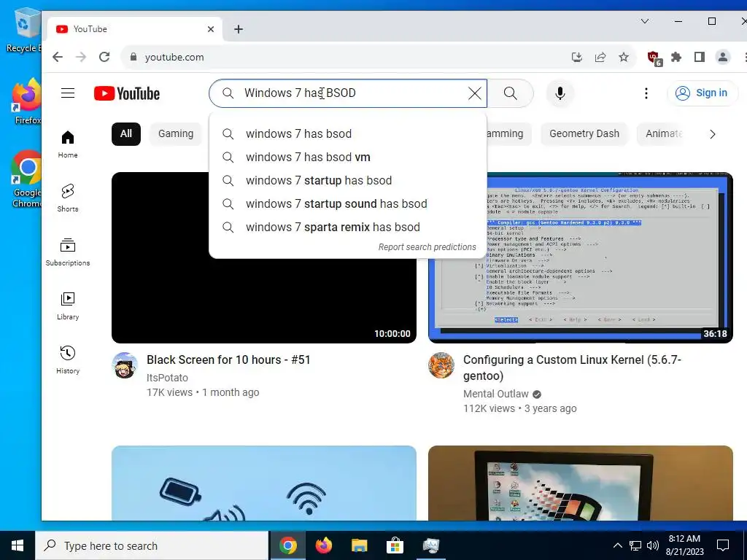Go to YouTube logo home
Image resolution: width=747 pixels, height=560 pixels.
pos(127,93)
